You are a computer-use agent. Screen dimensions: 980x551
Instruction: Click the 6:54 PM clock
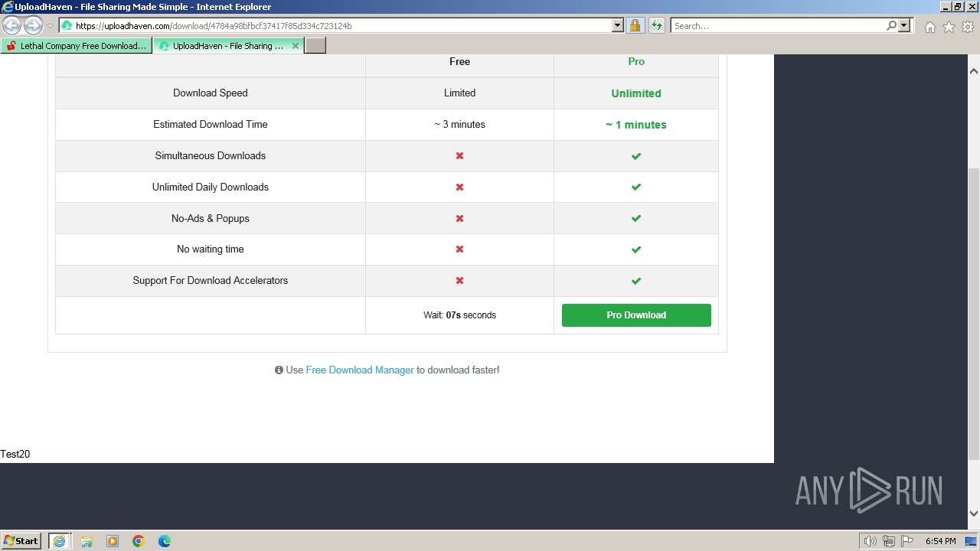(x=940, y=541)
